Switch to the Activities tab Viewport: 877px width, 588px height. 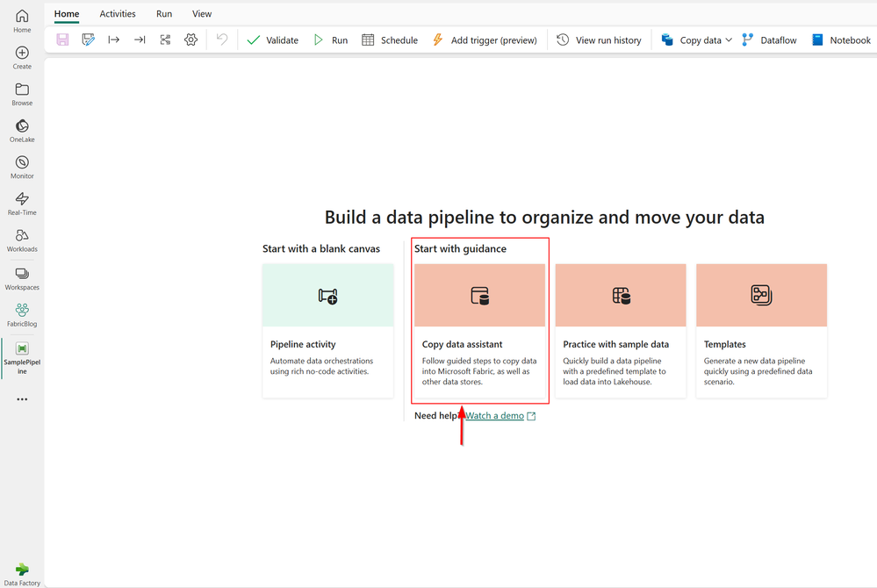(x=118, y=14)
